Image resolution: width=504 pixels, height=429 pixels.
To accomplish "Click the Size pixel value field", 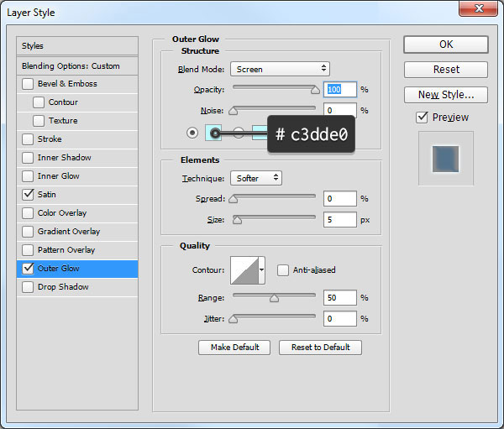I will (340, 220).
